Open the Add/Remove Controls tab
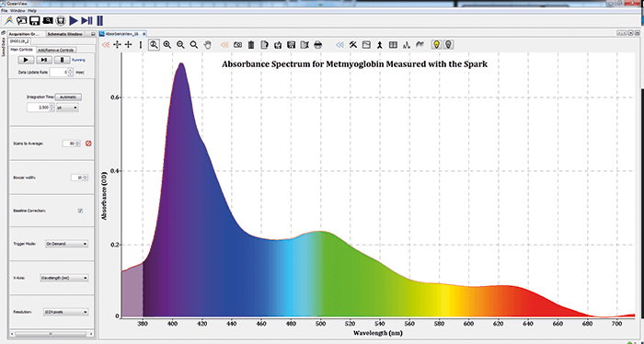This screenshot has height=344, width=644. pyautogui.click(x=56, y=50)
